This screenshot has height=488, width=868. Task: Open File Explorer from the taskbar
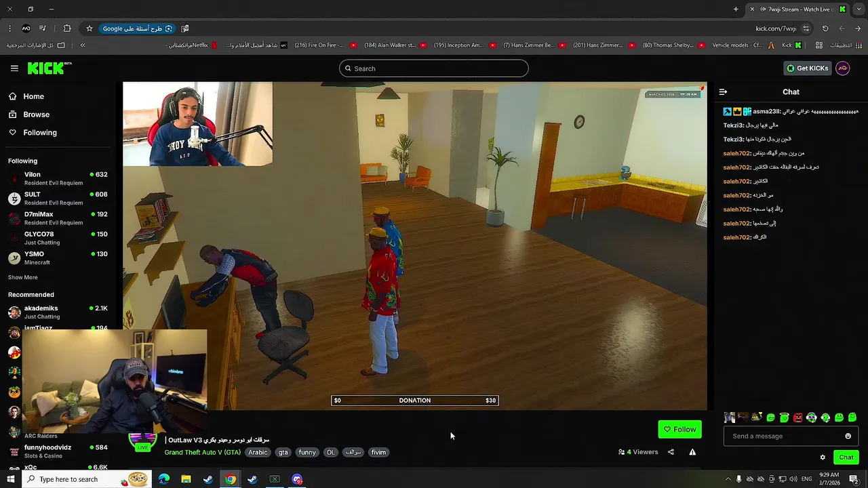click(x=186, y=479)
